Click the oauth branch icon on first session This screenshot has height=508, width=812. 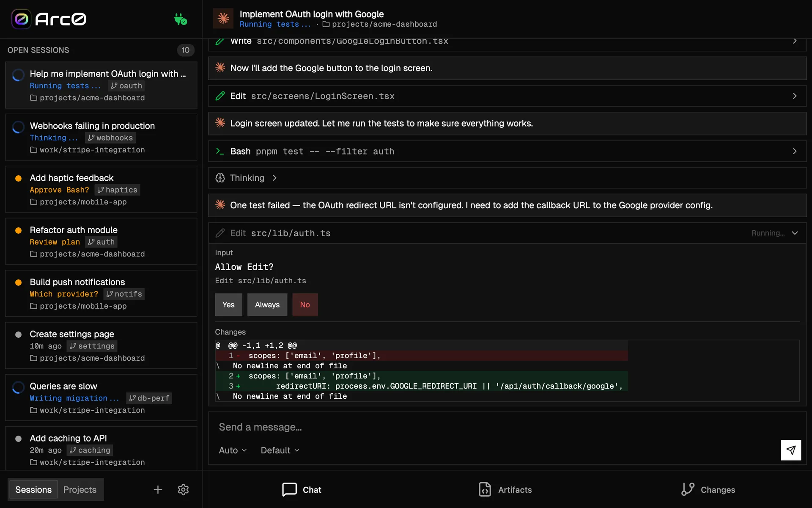114,86
